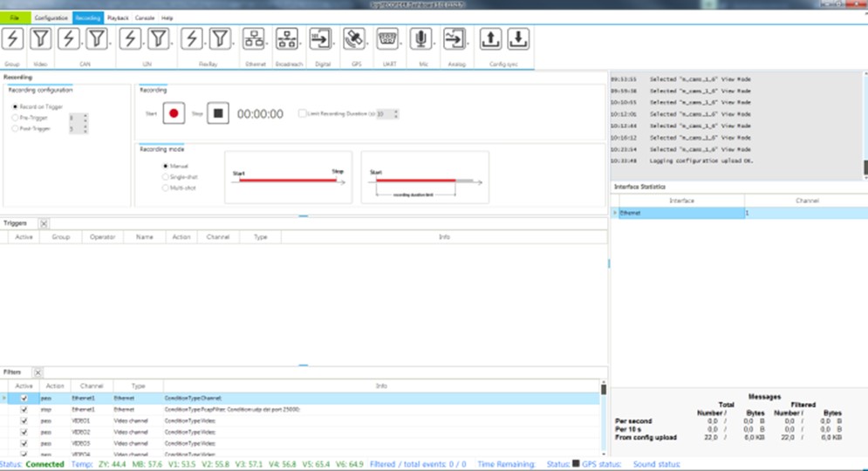868x471 pixels.
Task: Click the log panel vertical scrollbar
Action: (x=865, y=125)
